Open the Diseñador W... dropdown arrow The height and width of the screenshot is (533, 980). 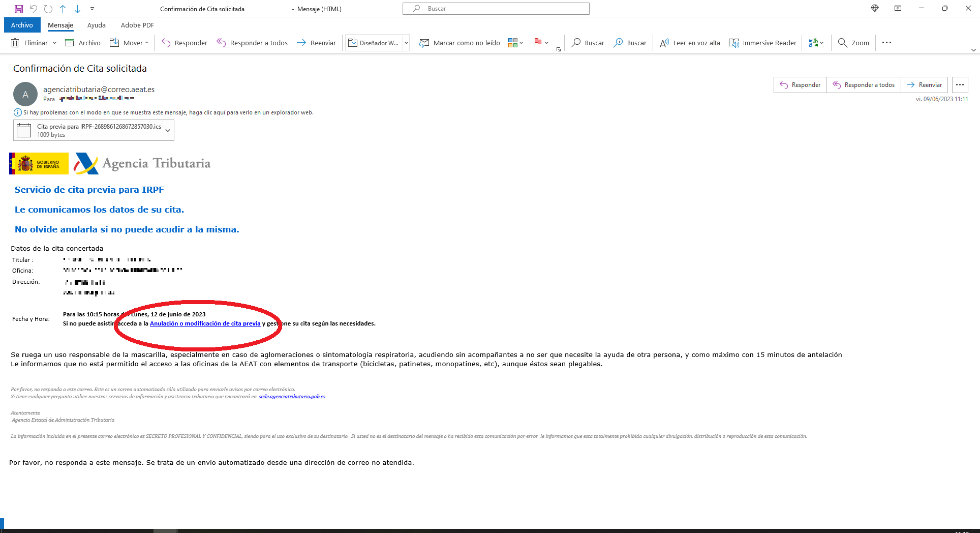click(x=406, y=43)
